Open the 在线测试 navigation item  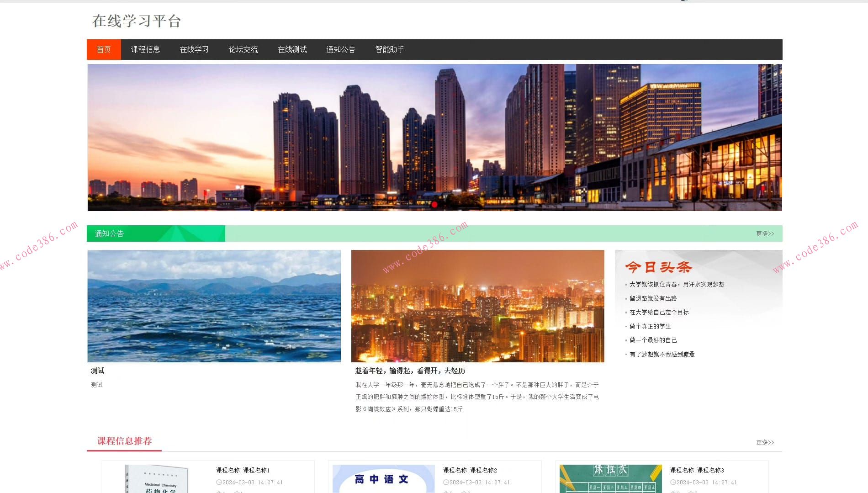pos(292,49)
